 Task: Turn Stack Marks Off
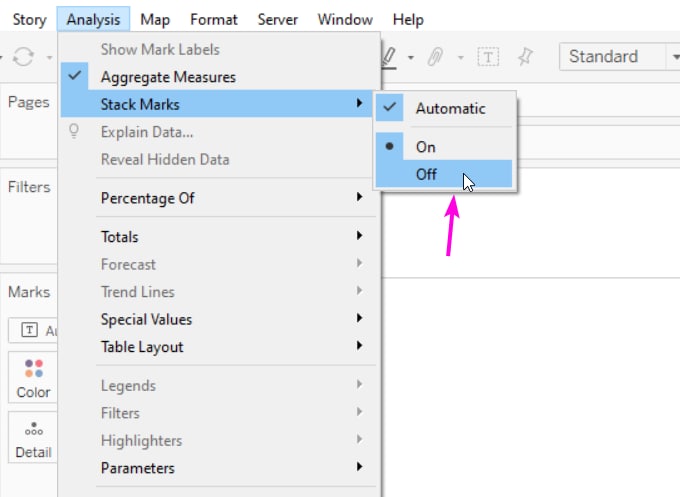point(445,174)
